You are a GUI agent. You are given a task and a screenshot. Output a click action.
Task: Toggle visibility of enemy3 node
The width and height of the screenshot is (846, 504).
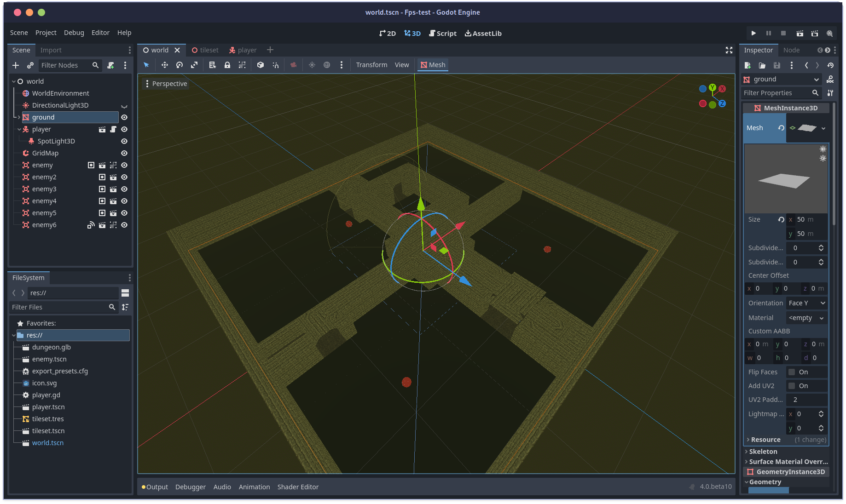click(x=124, y=189)
